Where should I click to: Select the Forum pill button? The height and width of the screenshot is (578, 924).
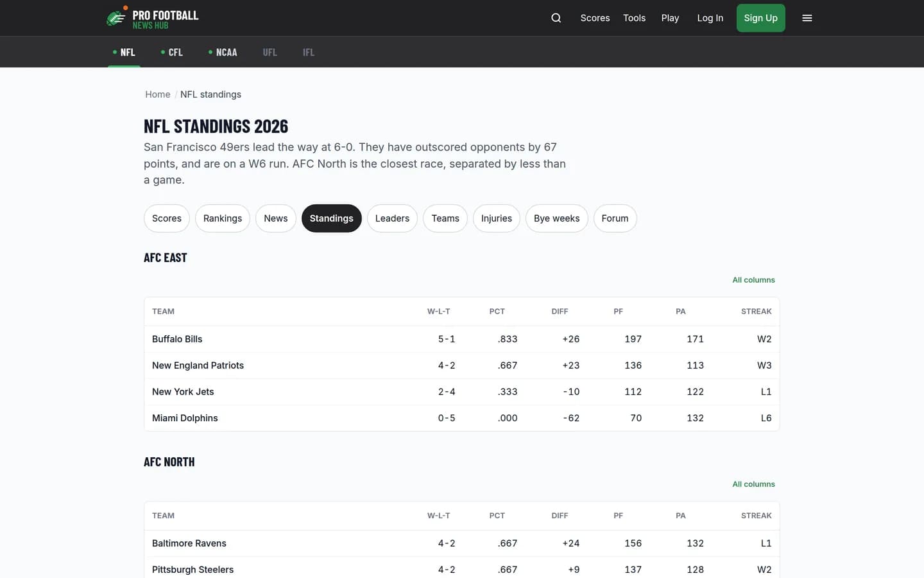615,218
